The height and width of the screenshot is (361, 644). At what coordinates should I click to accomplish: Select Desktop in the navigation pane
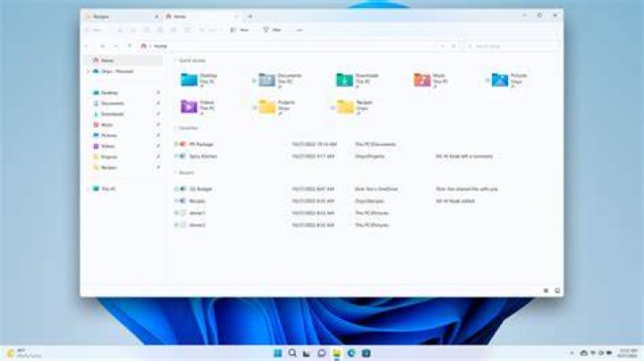(x=123, y=93)
